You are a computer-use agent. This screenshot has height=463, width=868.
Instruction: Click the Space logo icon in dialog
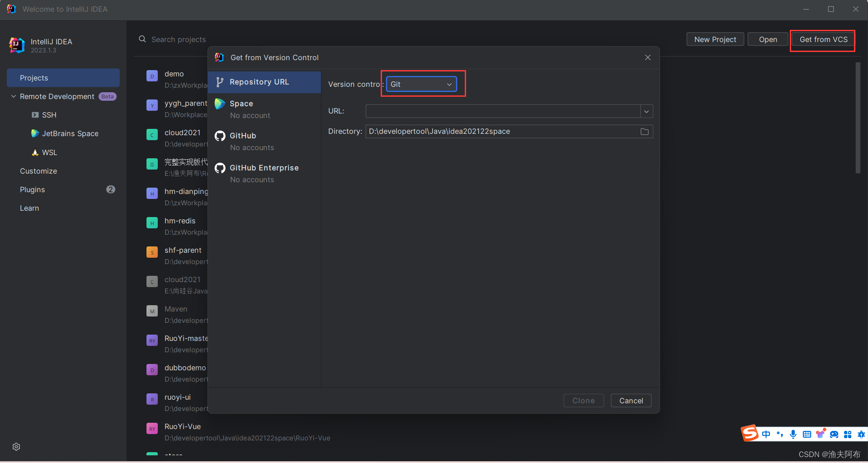pyautogui.click(x=220, y=104)
